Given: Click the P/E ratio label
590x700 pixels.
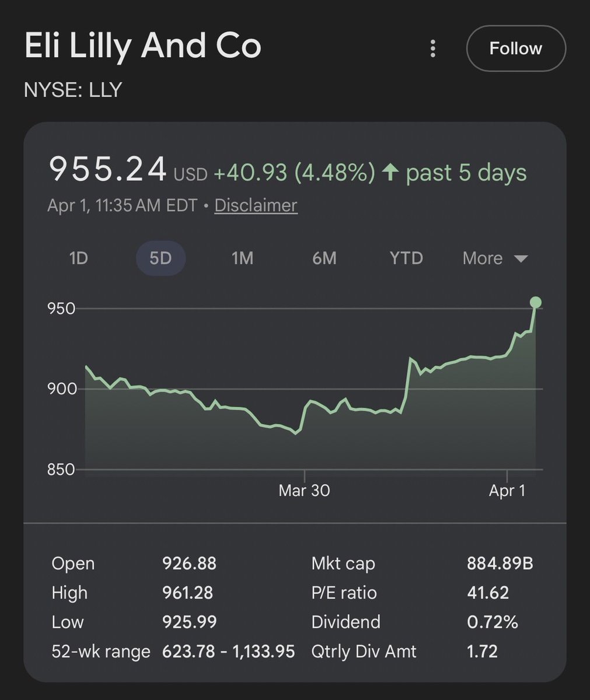Looking at the screenshot, I should [344, 593].
